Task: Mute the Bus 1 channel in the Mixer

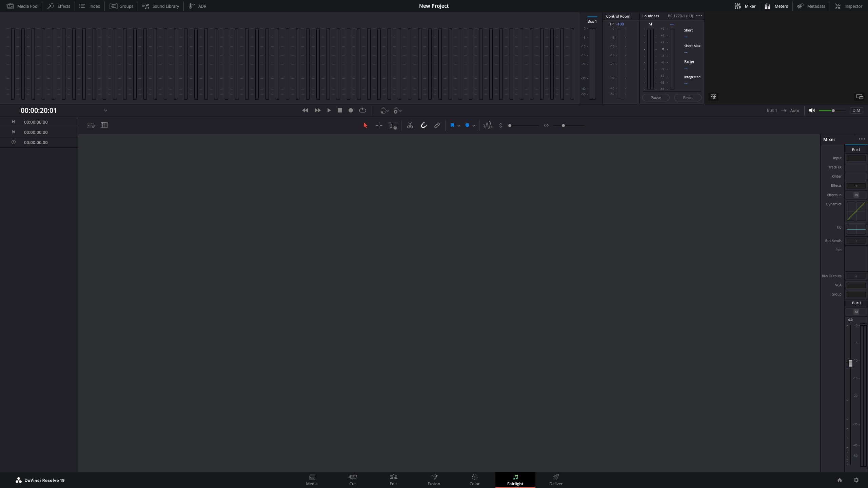Action: pos(856,312)
